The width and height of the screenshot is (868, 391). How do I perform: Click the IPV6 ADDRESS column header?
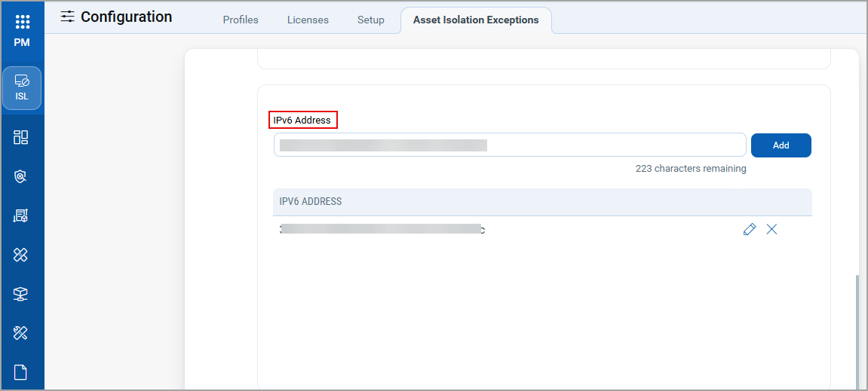311,202
